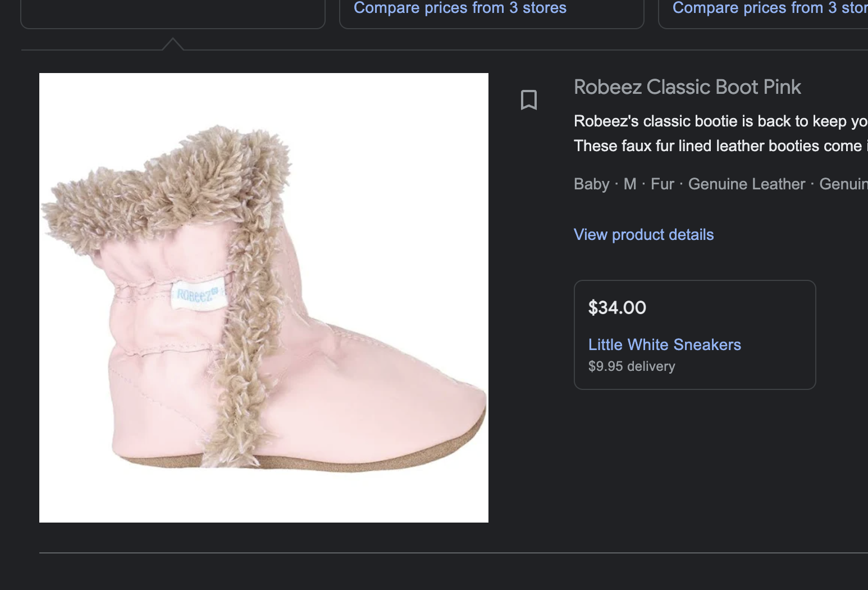868x590 pixels.
Task: Open View product details link
Action: click(x=643, y=234)
